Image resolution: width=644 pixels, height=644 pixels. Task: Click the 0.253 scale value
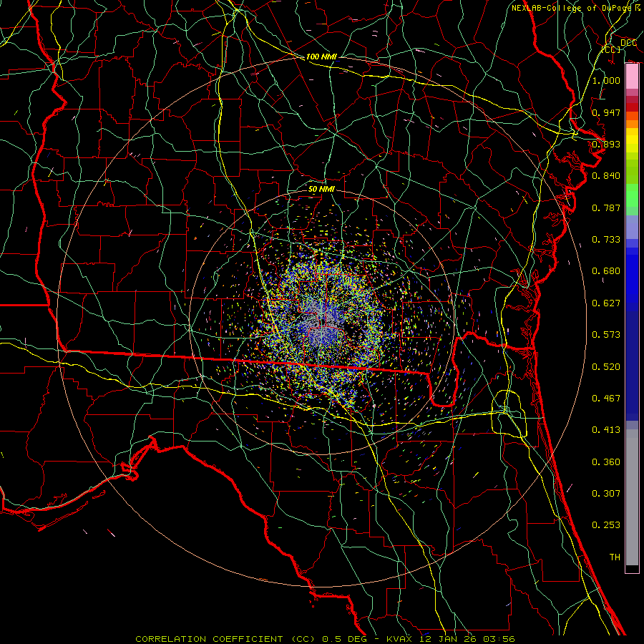(x=606, y=525)
